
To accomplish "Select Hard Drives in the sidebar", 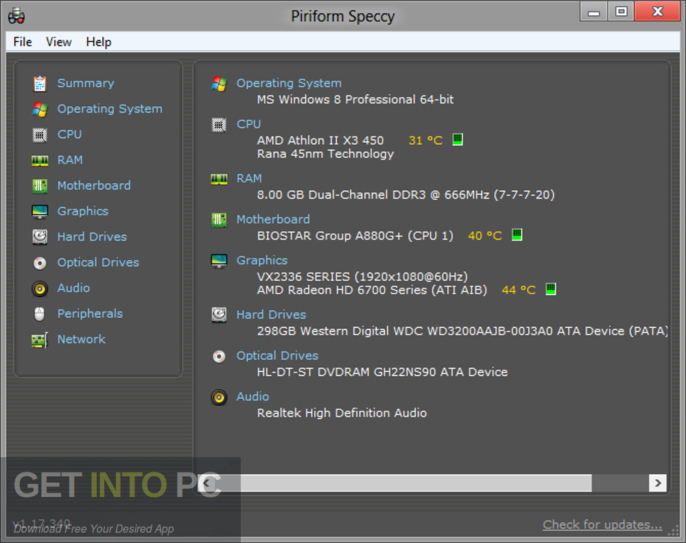I will point(92,237).
